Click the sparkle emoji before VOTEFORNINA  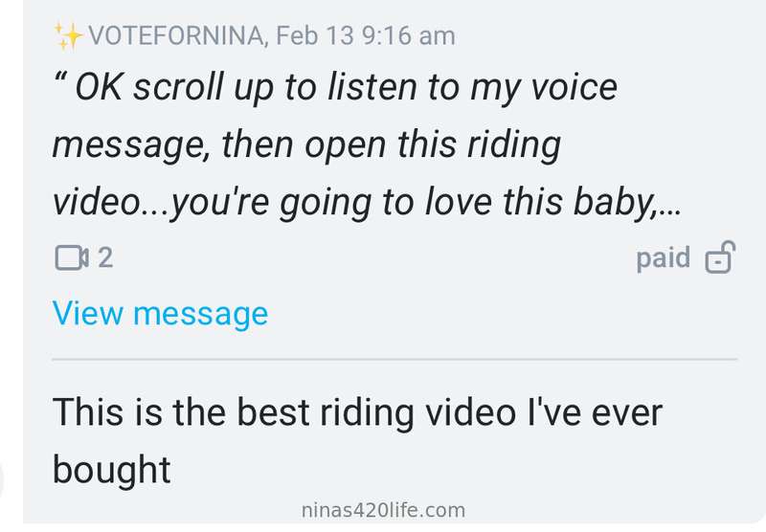click(68, 35)
